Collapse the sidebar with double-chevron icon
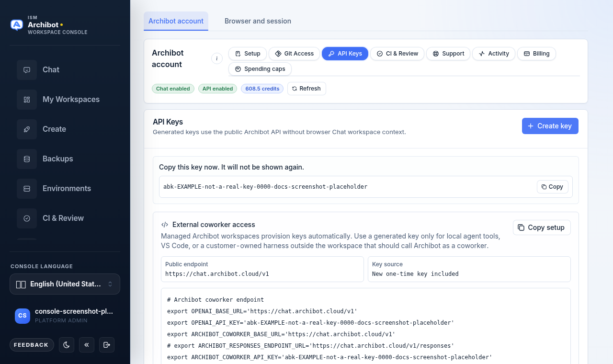 87,345
